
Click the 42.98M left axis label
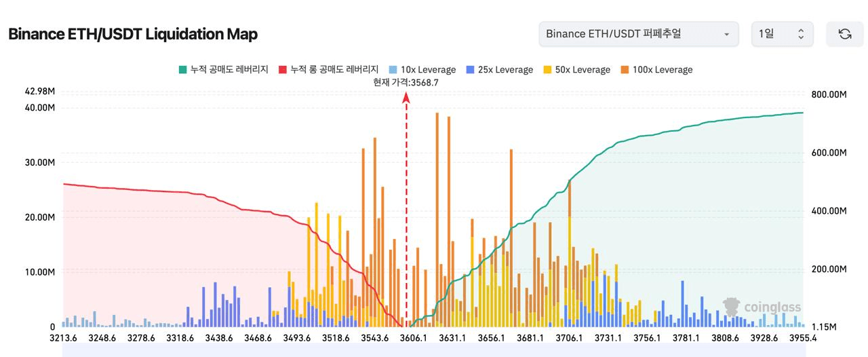tap(39, 92)
